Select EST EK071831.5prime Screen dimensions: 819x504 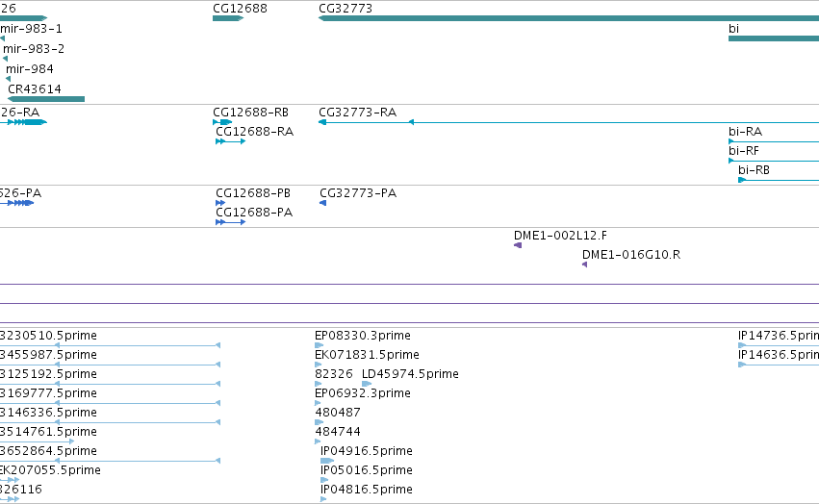coord(319,365)
